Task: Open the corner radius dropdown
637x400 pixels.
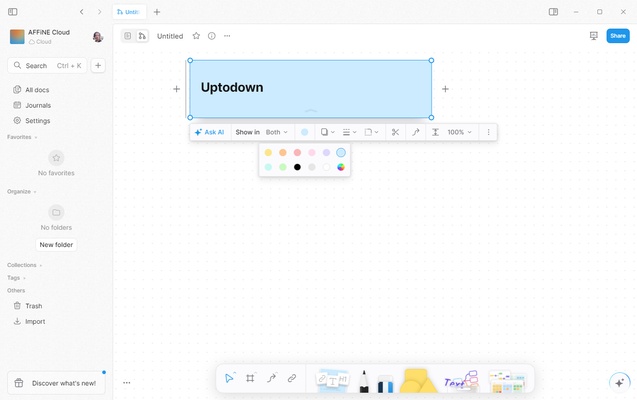Action: coord(371,132)
